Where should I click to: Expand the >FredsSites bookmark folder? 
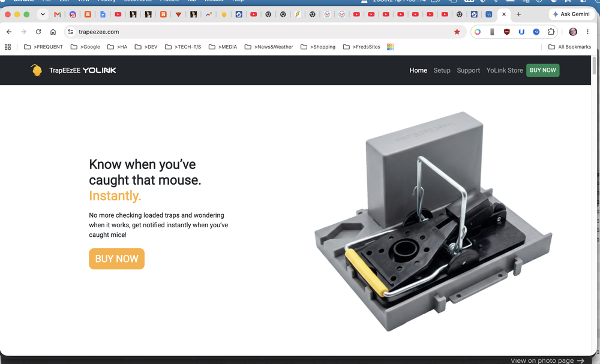point(362,47)
